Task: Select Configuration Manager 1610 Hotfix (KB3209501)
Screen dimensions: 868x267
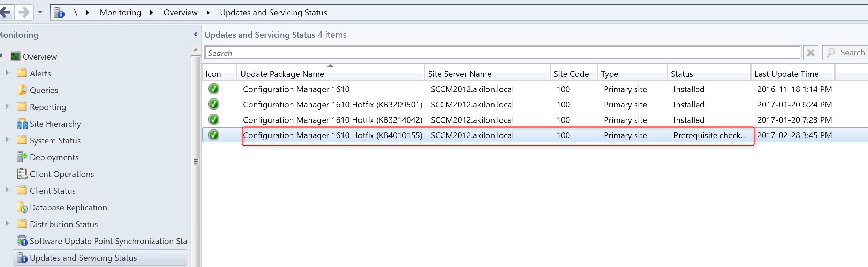Action: (x=332, y=105)
